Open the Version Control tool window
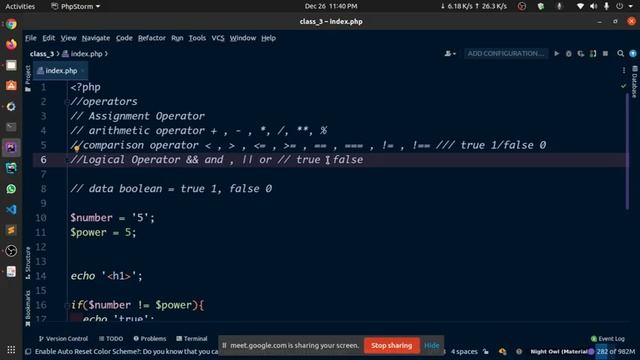 pos(63,339)
